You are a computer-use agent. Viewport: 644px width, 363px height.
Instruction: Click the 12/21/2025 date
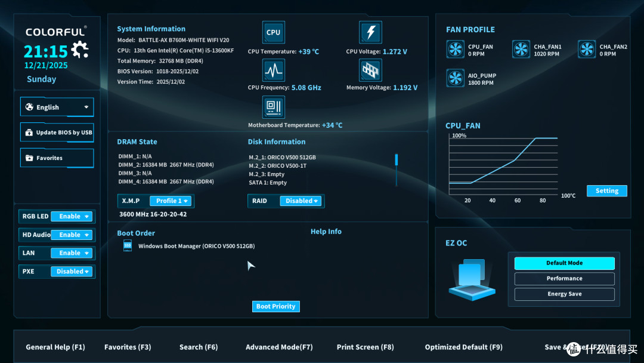(x=46, y=65)
